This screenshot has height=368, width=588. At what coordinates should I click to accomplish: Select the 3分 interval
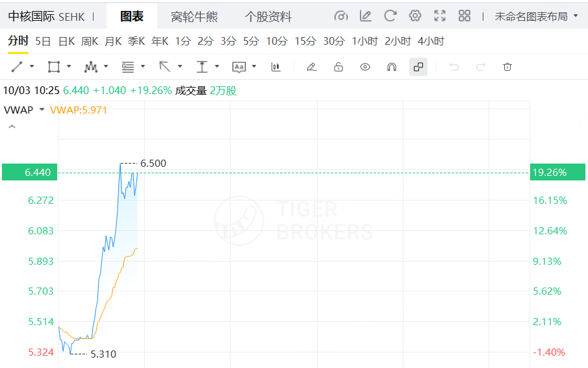pyautogui.click(x=228, y=41)
